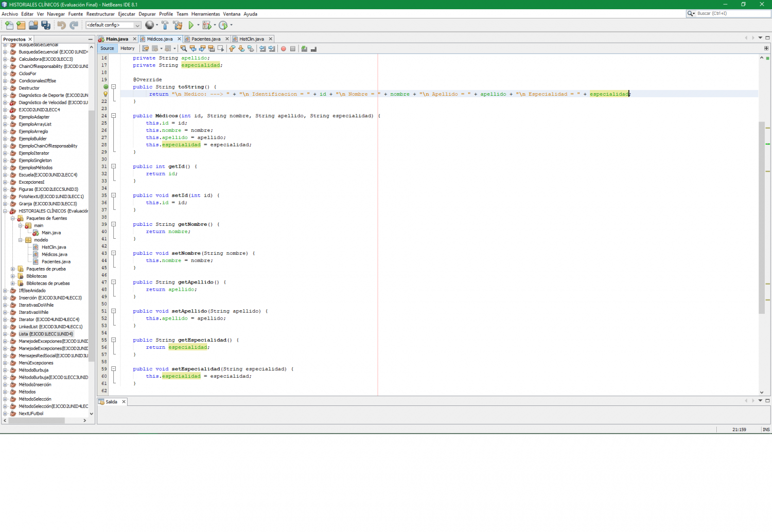This screenshot has width=772, height=532.
Task: Click Next Bookmark icon
Action: click(x=241, y=48)
